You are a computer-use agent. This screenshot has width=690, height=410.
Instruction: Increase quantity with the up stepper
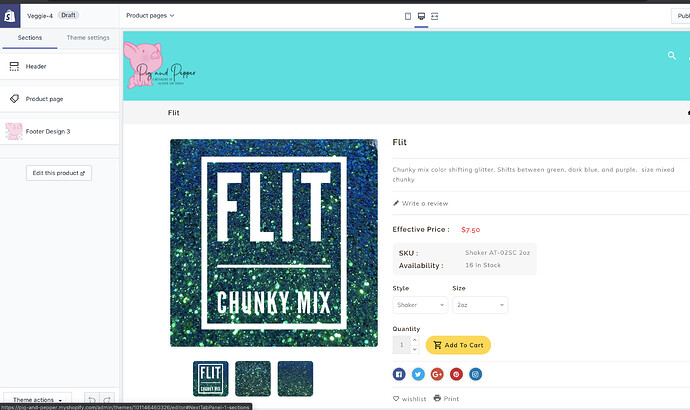tap(415, 340)
